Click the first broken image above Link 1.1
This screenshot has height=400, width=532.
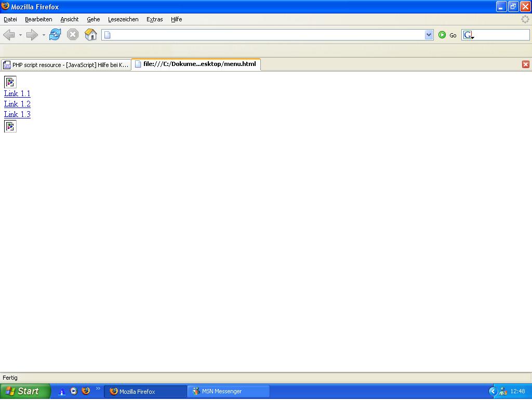pyautogui.click(x=10, y=82)
